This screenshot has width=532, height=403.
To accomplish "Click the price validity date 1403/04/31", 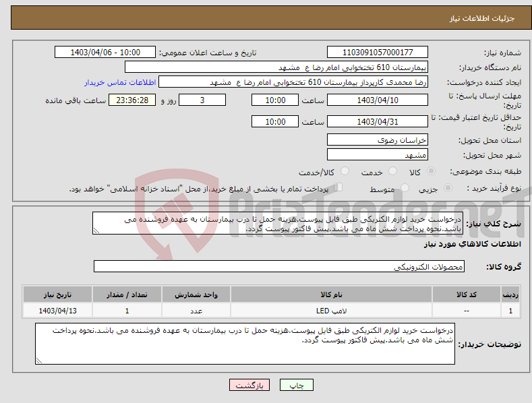I will pyautogui.click(x=378, y=121).
